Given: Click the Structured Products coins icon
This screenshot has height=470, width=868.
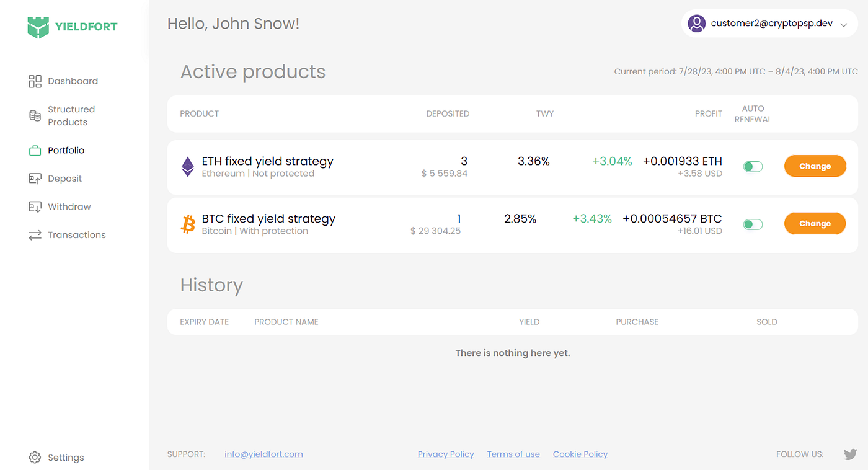Looking at the screenshot, I should pyautogui.click(x=35, y=116).
